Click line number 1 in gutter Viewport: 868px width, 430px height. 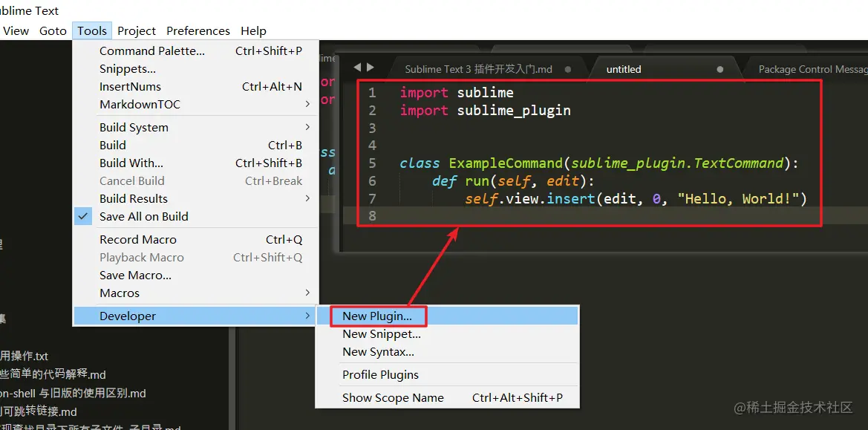tap(372, 92)
